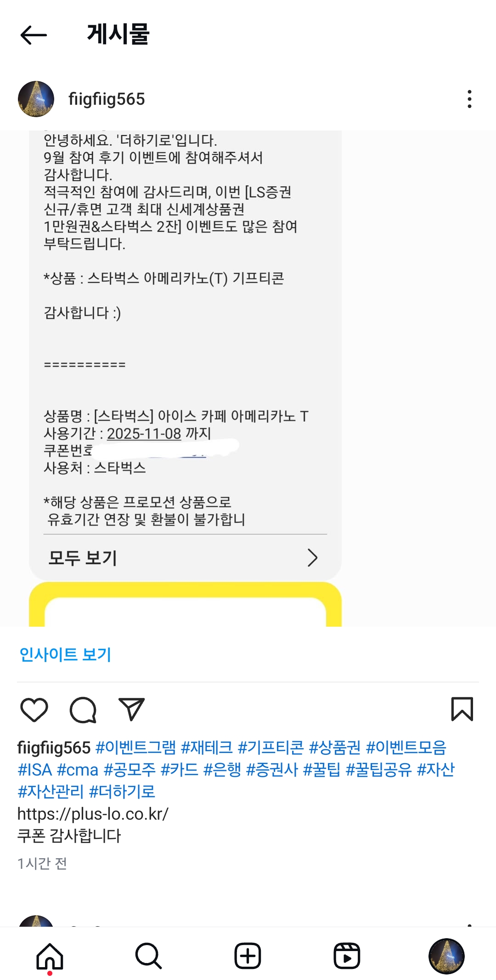View 인사이트 보기 link
Screen dimensions: 496x980
65,654
